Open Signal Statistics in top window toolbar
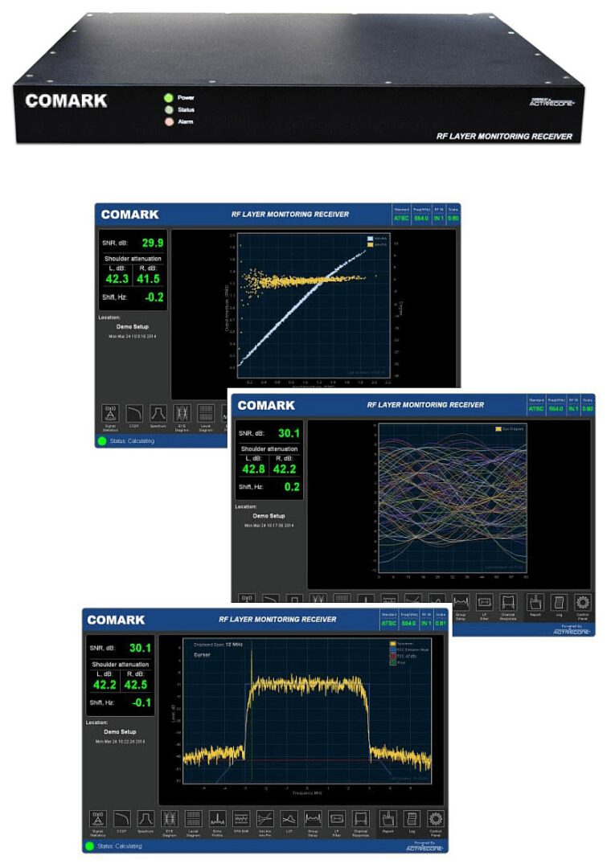Viewport: 611px width, 868px height. (x=110, y=414)
